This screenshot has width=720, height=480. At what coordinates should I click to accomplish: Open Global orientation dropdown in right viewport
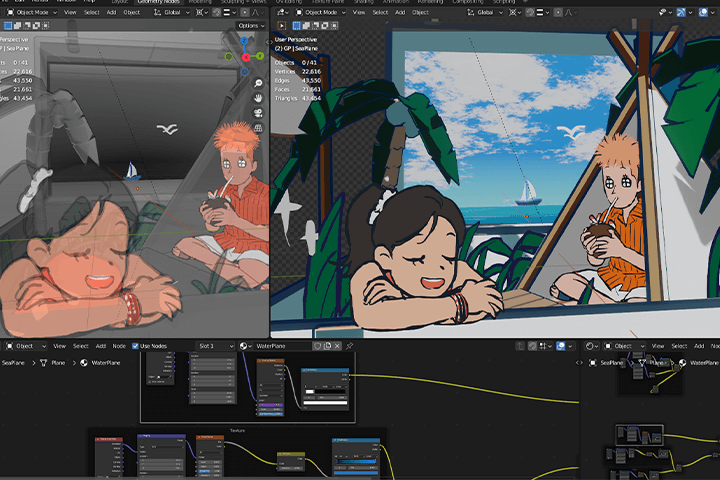pos(485,12)
